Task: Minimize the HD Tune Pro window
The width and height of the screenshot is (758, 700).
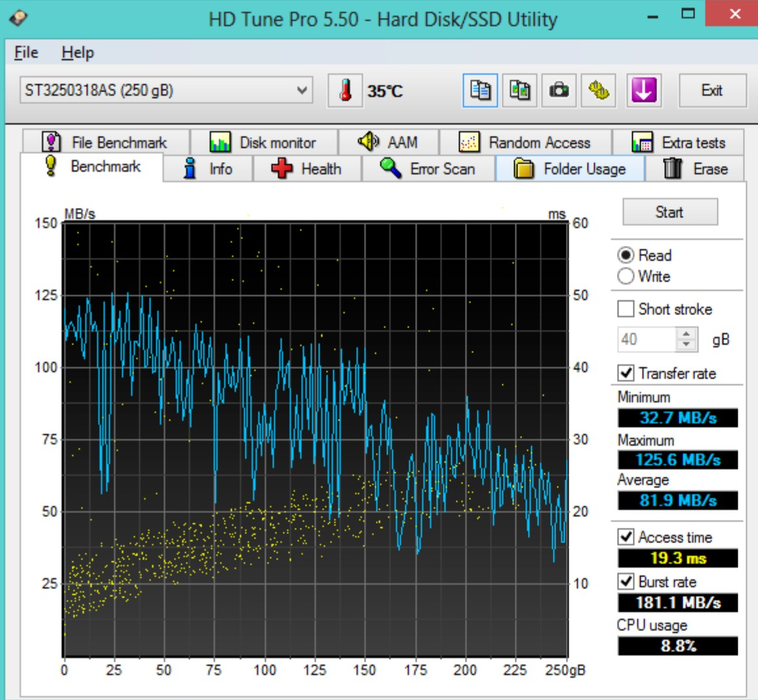Action: click(x=652, y=16)
